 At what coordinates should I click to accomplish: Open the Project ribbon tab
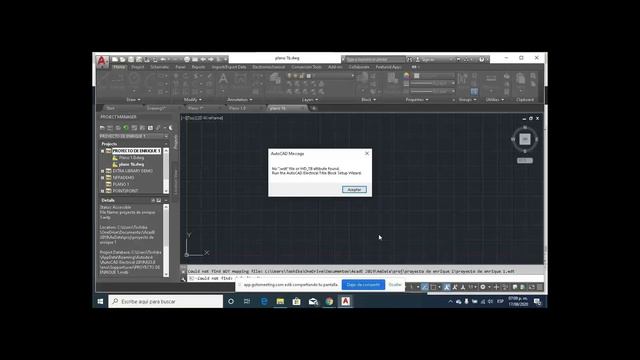click(138, 67)
